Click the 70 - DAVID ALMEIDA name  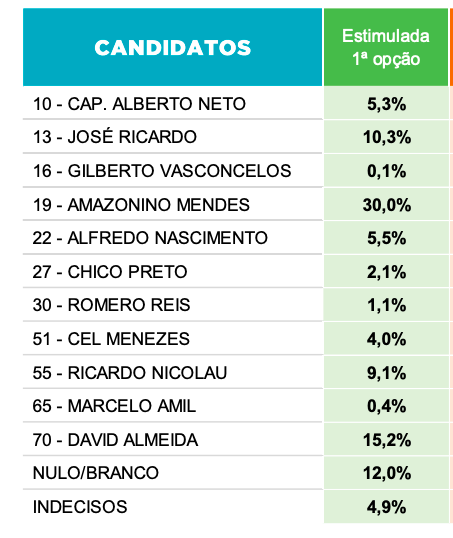pyautogui.click(x=115, y=440)
